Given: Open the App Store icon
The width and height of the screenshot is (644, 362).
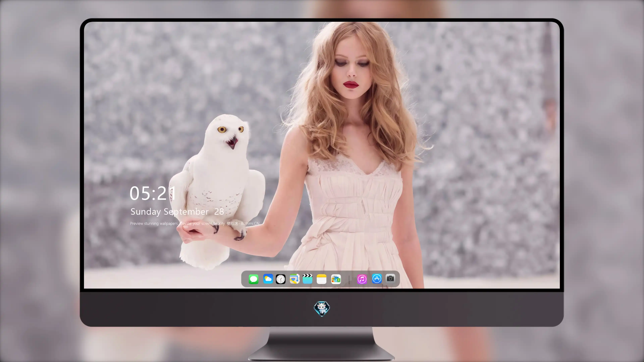Looking at the screenshot, I should (377, 279).
